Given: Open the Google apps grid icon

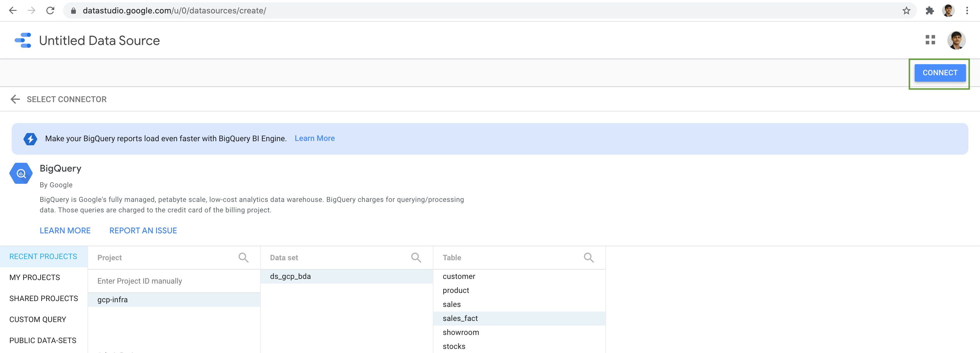Looking at the screenshot, I should point(930,40).
